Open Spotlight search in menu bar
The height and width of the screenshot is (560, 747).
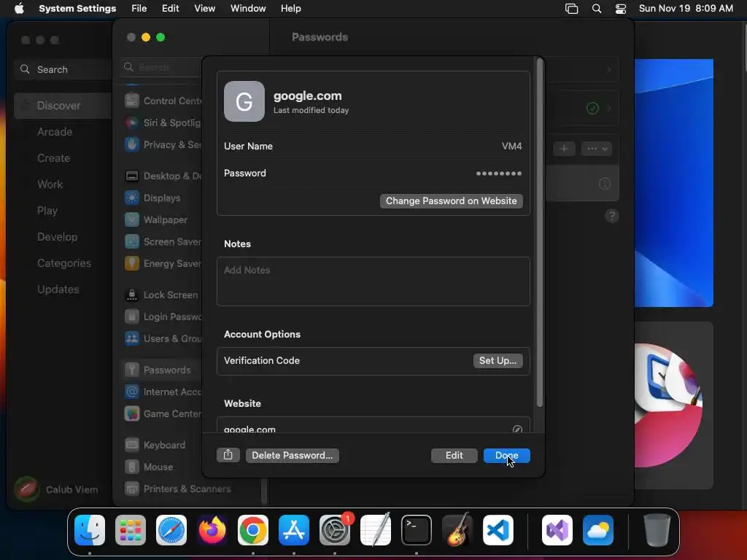597,9
